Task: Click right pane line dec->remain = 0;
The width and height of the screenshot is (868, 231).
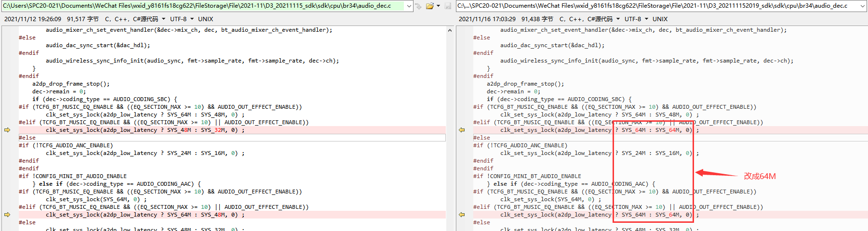Action: (x=514, y=91)
